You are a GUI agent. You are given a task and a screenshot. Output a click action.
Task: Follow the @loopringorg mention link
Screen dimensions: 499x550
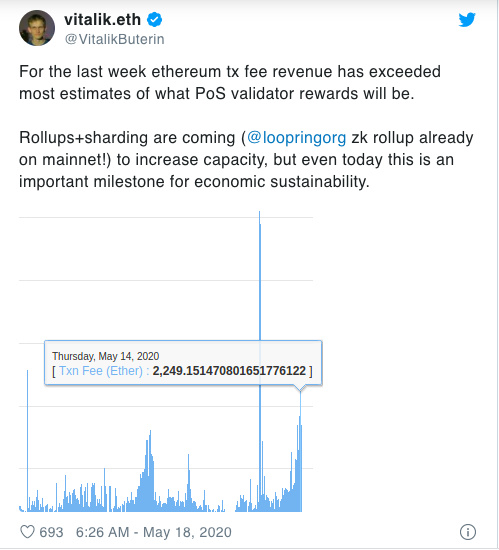coord(297,138)
